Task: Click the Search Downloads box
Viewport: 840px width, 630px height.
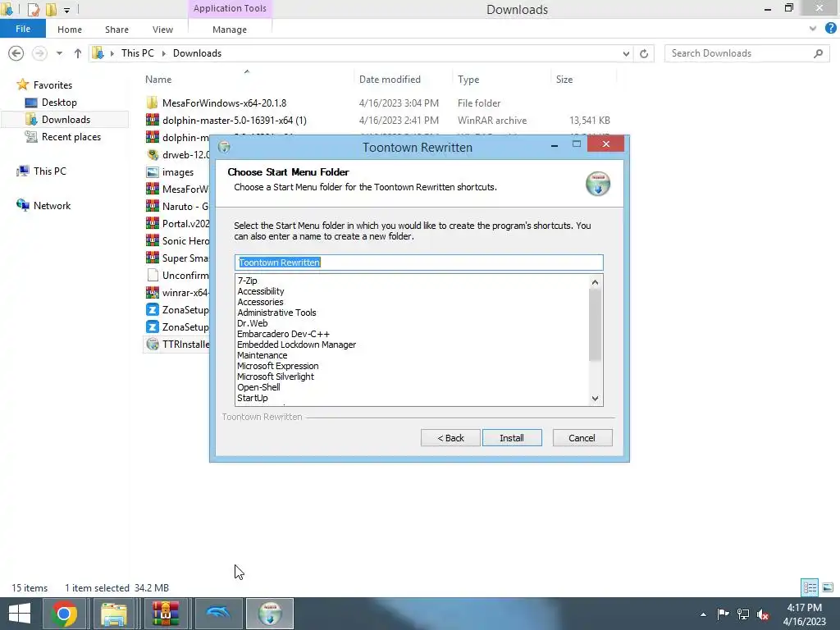Action: click(x=746, y=53)
